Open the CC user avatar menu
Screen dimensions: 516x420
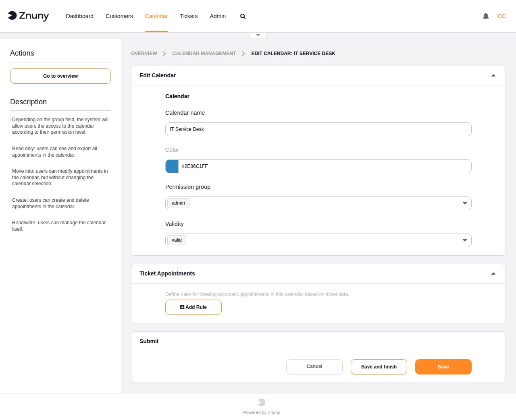[501, 16]
